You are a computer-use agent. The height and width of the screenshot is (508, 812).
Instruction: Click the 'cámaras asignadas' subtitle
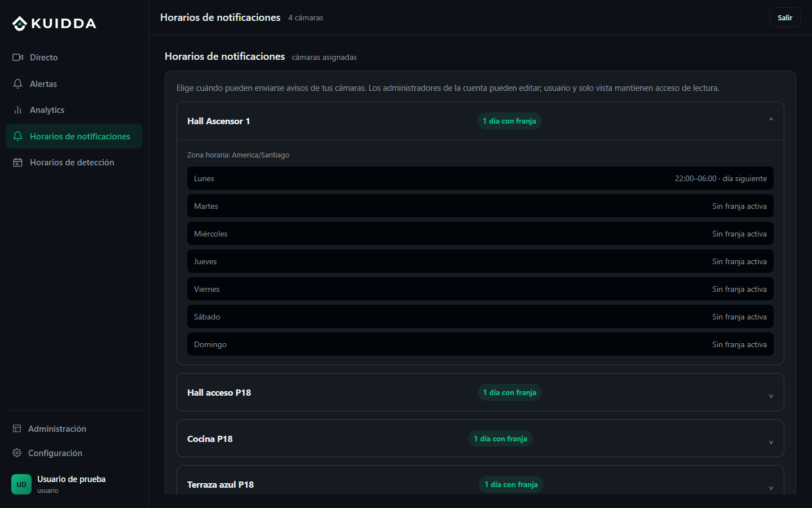[324, 58]
